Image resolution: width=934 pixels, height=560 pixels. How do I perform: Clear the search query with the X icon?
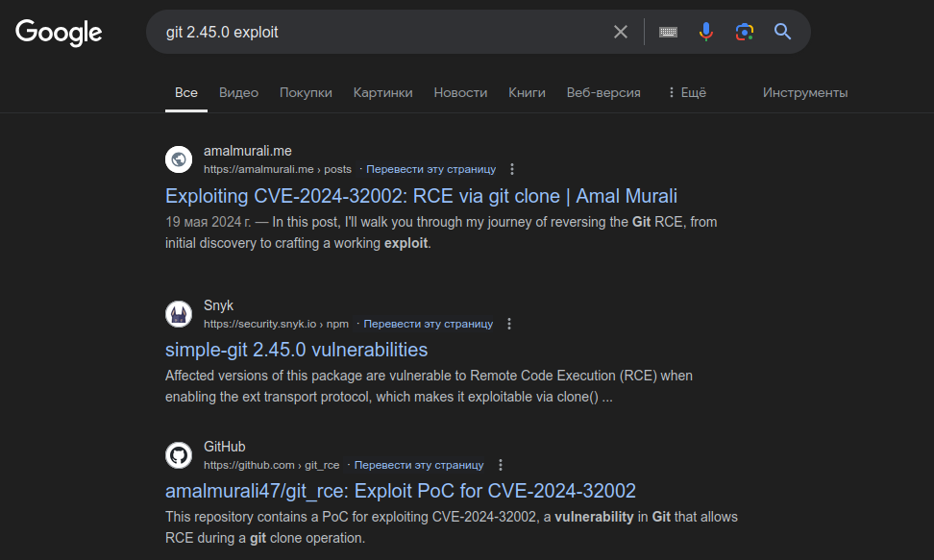coord(620,32)
